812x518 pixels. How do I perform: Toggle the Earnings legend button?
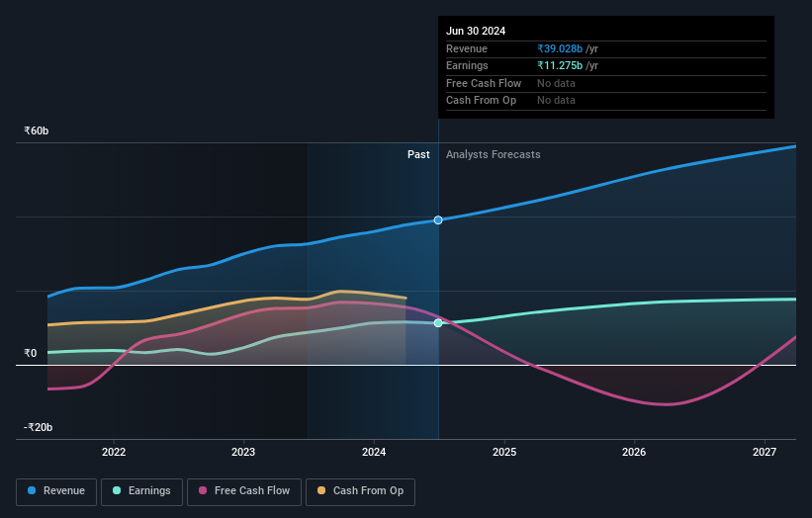[x=141, y=491]
